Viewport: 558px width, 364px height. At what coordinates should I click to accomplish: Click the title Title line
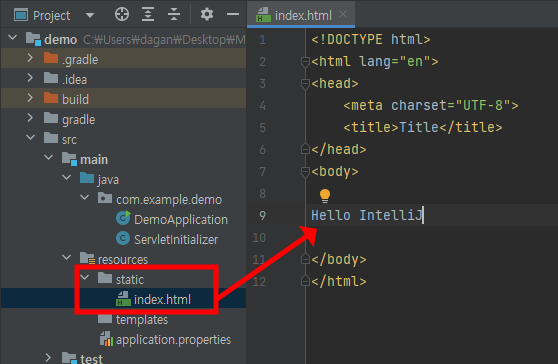(422, 127)
